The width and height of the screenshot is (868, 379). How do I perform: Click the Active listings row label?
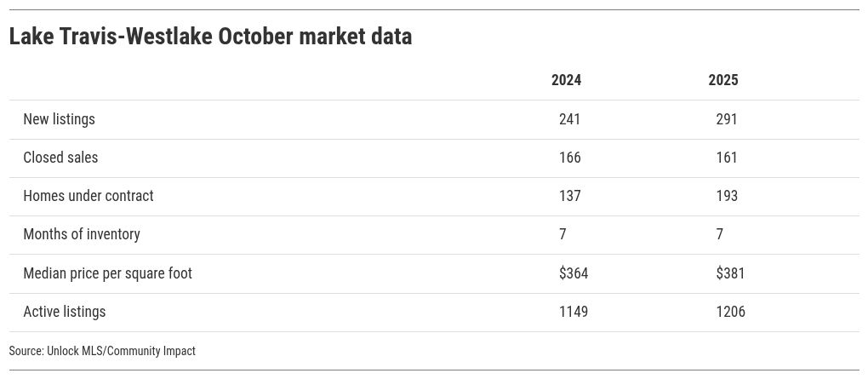pyautogui.click(x=65, y=312)
